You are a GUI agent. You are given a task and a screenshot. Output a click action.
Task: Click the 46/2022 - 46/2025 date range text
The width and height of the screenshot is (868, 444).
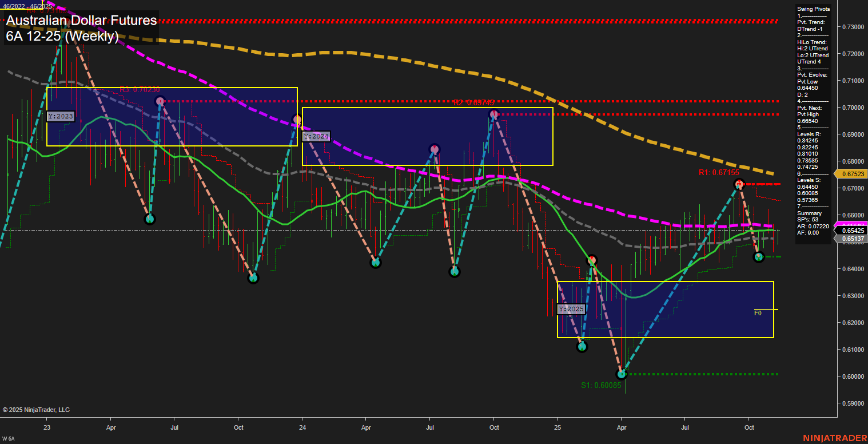26,6
